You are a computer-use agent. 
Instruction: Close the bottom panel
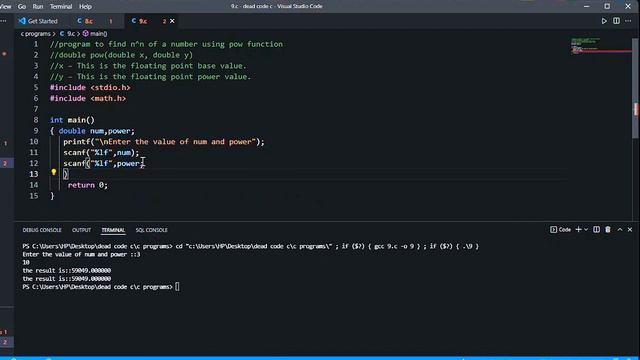630,230
